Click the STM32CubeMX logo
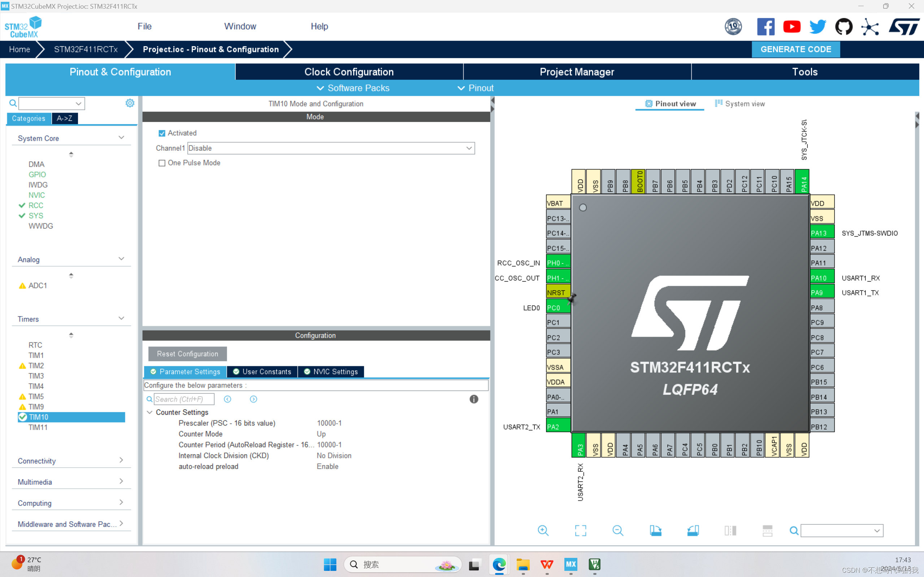924x577 pixels. click(x=23, y=27)
